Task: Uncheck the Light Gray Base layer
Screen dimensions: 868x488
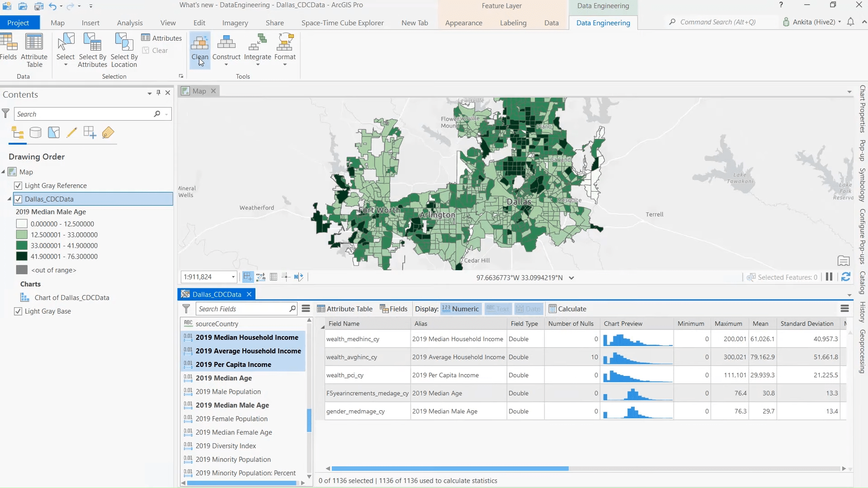Action: pos(18,311)
